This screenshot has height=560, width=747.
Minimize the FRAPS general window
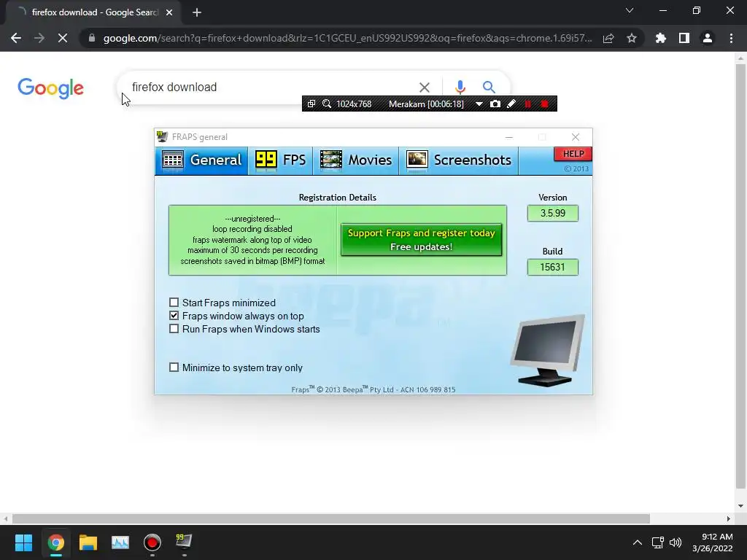click(x=508, y=137)
